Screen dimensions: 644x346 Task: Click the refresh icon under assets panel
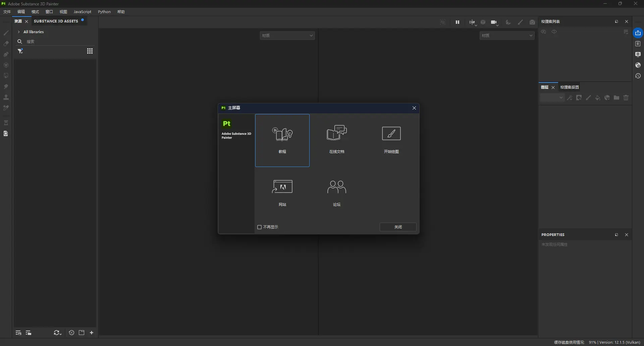coord(57,333)
